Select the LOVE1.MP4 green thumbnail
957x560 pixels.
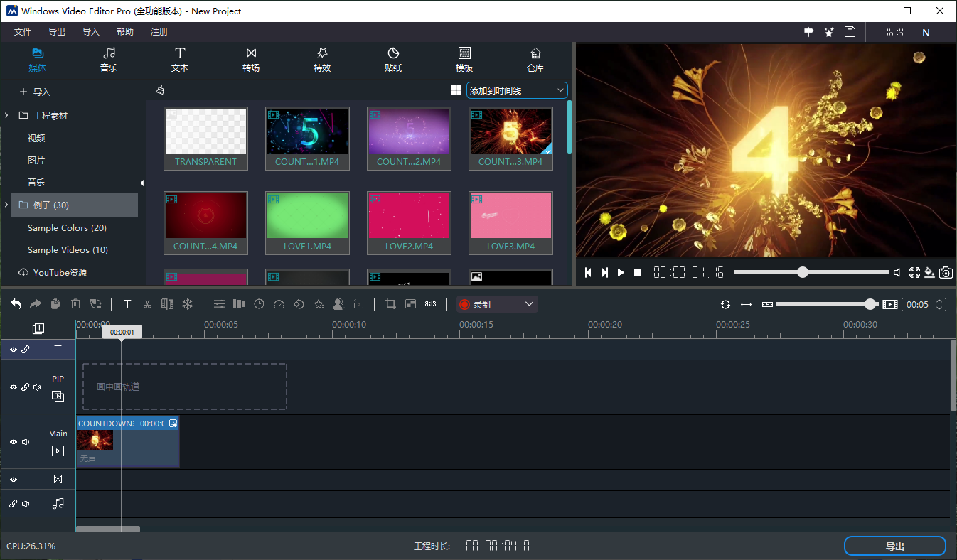307,215
